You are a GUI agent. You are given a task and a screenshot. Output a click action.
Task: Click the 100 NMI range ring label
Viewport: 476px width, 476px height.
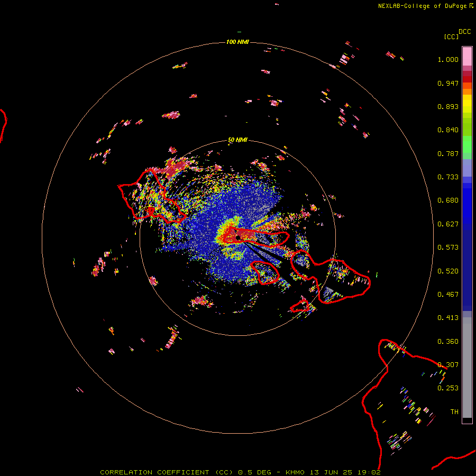[237, 42]
